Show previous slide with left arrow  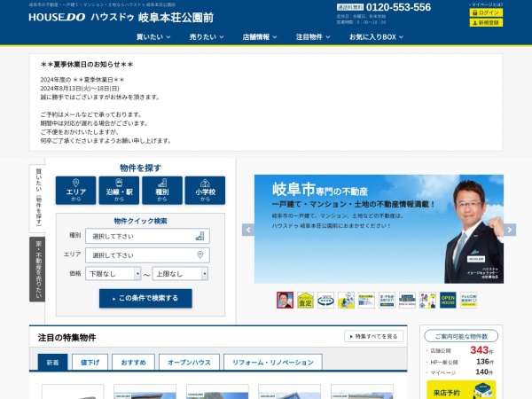248,230
